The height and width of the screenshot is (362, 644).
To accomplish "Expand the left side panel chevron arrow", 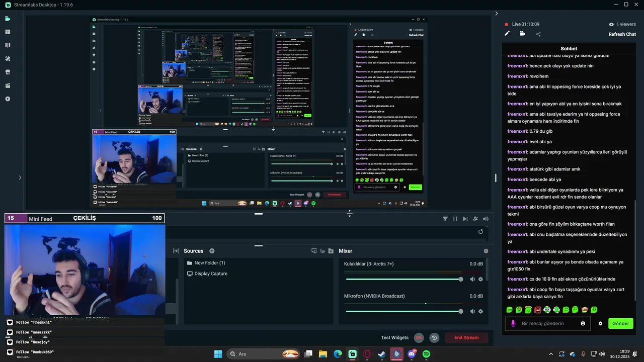I will click(x=20, y=177).
